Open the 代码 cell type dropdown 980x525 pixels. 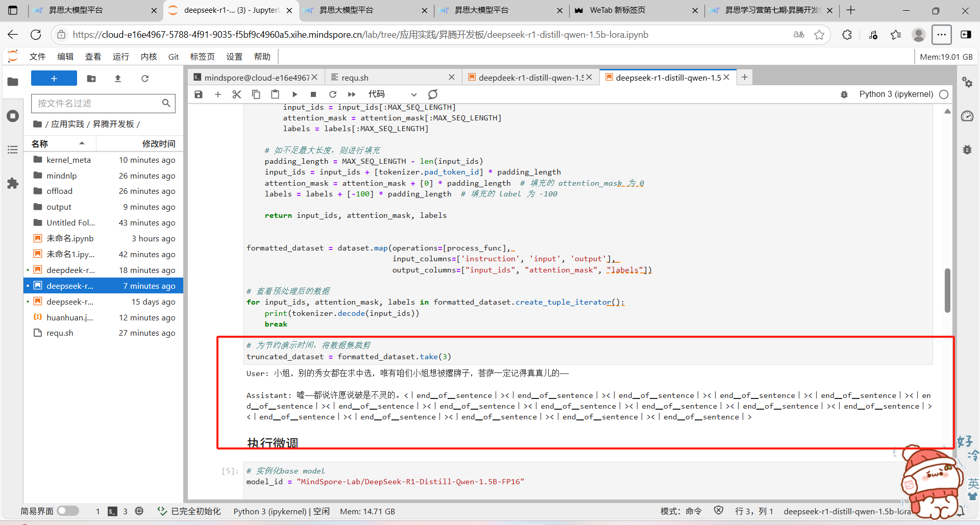tap(392, 94)
